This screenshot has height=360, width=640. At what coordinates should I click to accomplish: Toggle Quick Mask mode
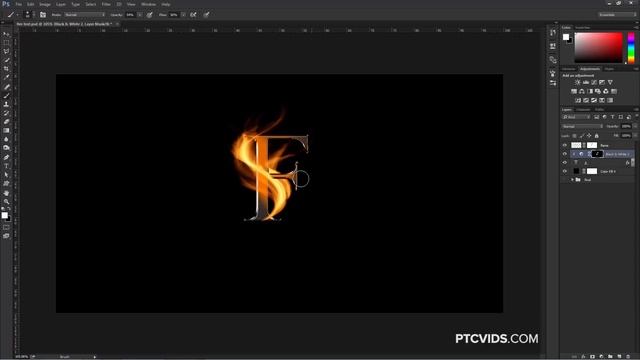coord(6,227)
